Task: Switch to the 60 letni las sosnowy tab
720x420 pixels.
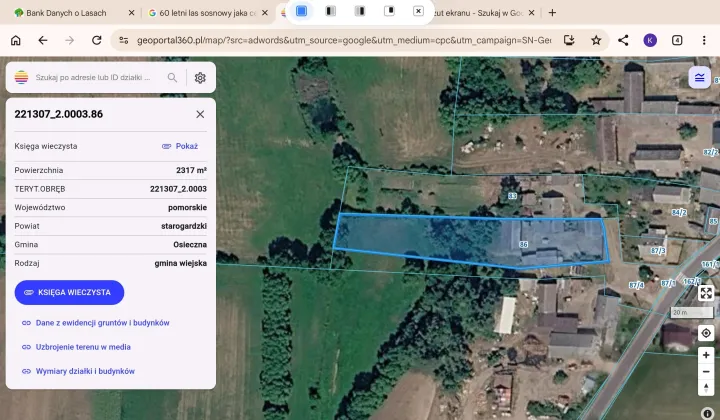Action: coord(202,13)
